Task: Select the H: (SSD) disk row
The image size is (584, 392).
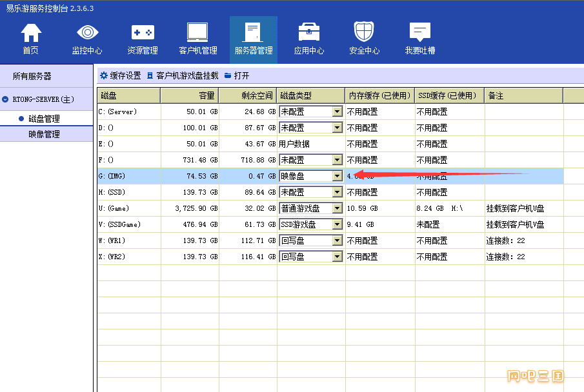Action: pyautogui.click(x=330, y=192)
